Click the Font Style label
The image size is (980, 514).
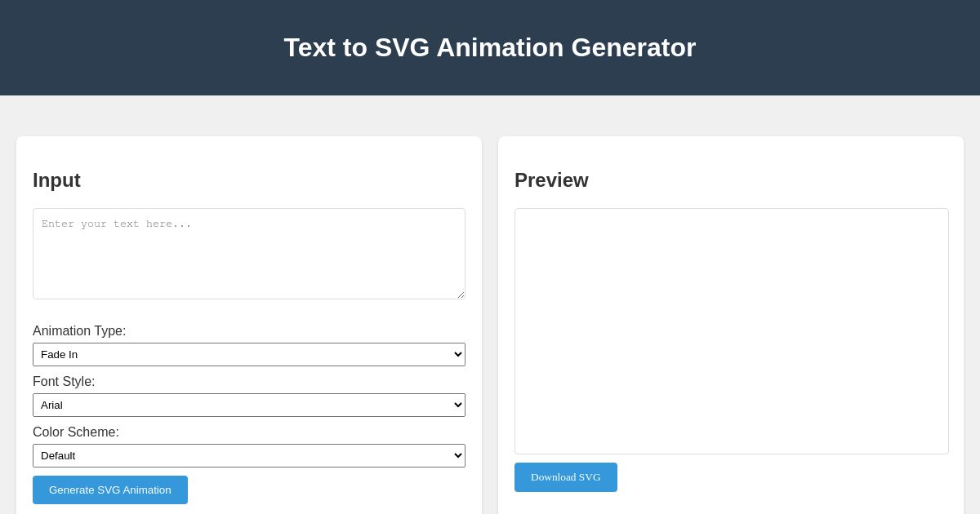[64, 382]
